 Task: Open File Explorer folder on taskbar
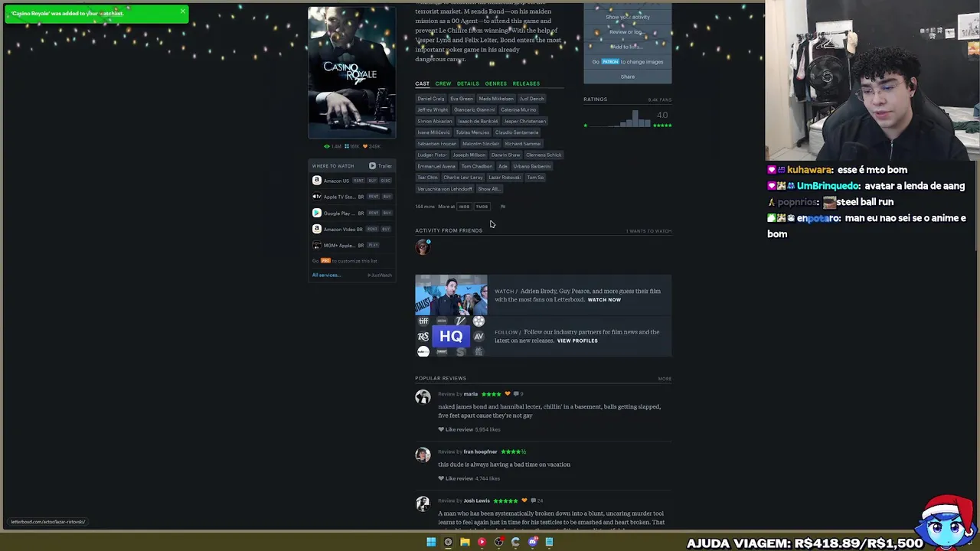tap(465, 542)
